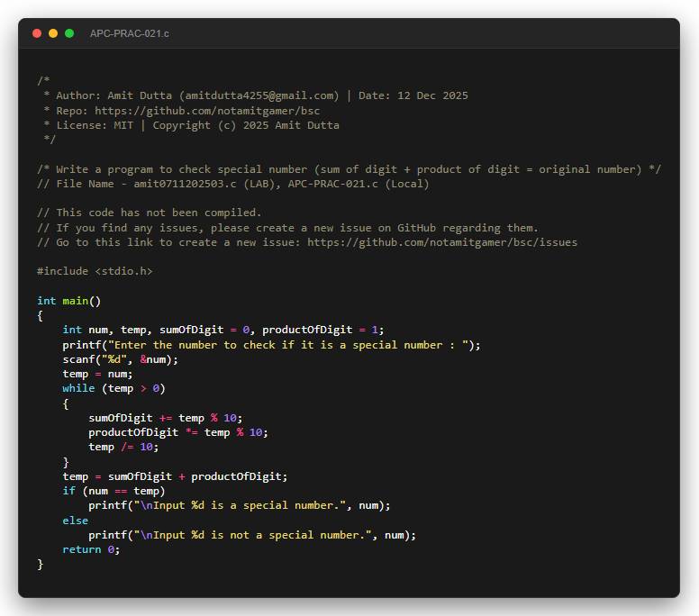Click the 'If you find any issues' comment line
Image resolution: width=699 pixels, height=616 pixels.
287,228
